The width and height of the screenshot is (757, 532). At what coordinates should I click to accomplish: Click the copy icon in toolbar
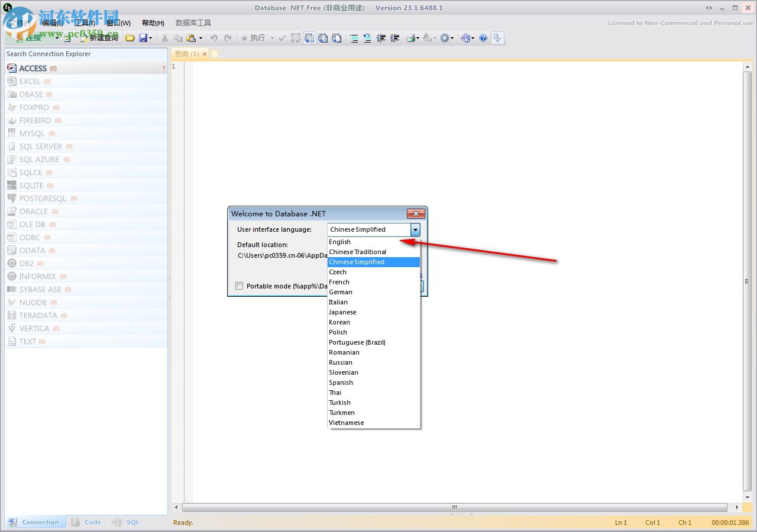[177, 38]
